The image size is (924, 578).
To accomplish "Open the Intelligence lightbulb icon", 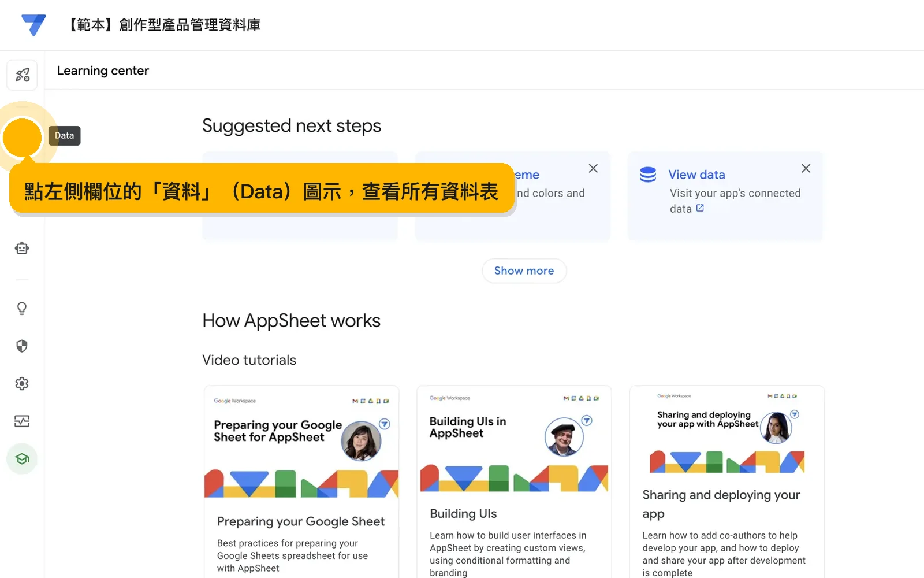I will pos(22,309).
